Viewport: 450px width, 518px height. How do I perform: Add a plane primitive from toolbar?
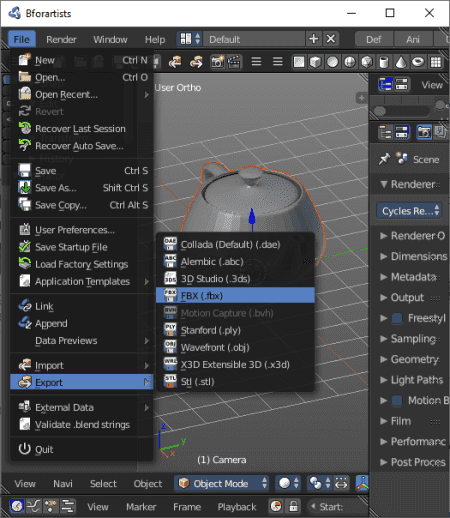299,62
